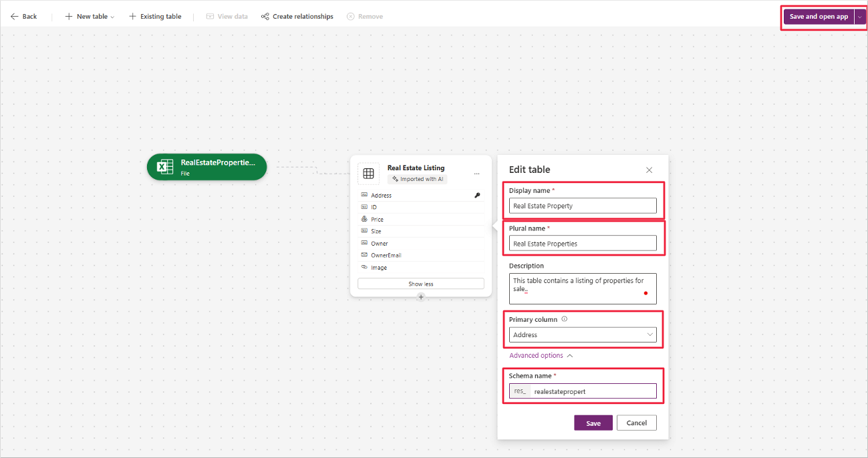Open the Primary column dropdown
868x458 pixels.
click(x=583, y=334)
